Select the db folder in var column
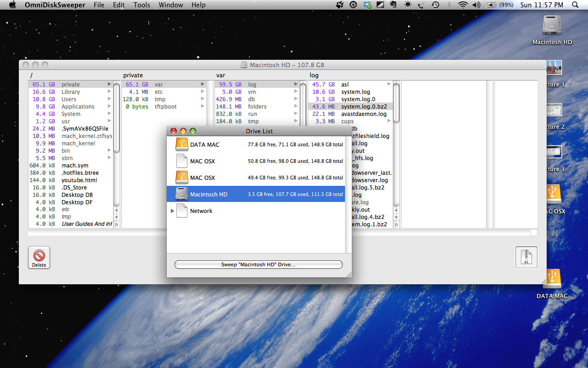This screenshot has height=368, width=588. [x=257, y=99]
